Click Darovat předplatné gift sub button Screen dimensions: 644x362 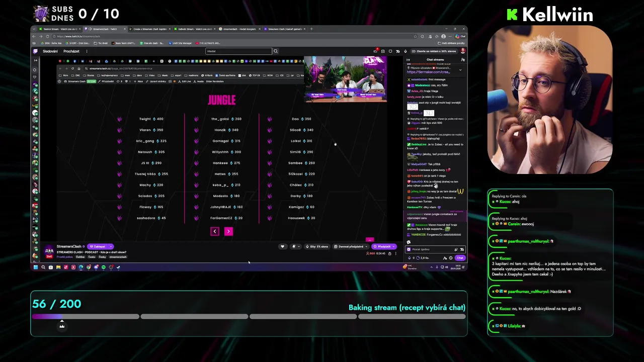click(x=350, y=246)
